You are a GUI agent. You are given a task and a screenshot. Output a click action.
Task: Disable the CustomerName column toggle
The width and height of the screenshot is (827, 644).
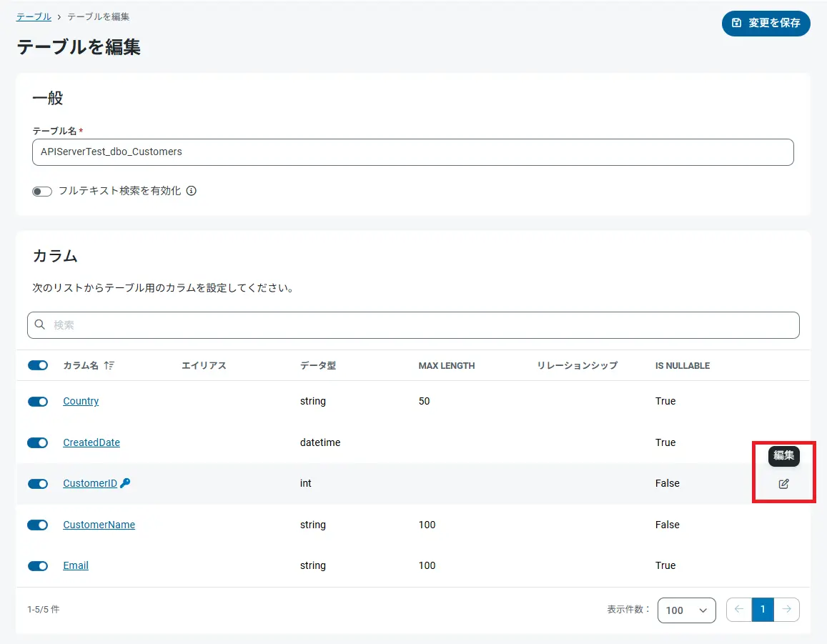36,525
